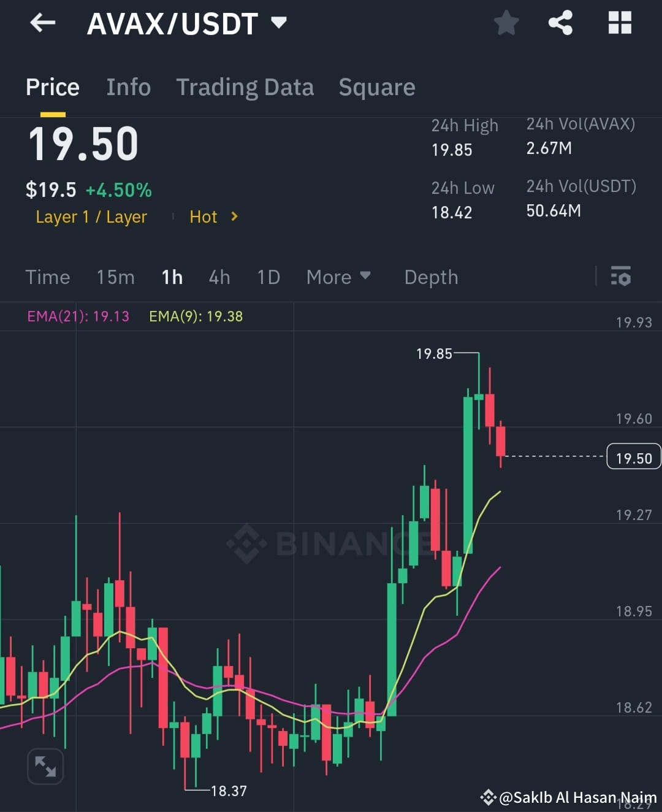The width and height of the screenshot is (662, 812).
Task: Open the Layer 1 / Layer category link
Action: point(91,216)
